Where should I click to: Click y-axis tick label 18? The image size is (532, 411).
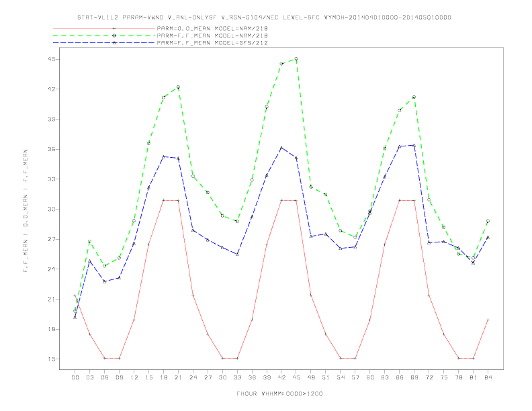point(52,329)
